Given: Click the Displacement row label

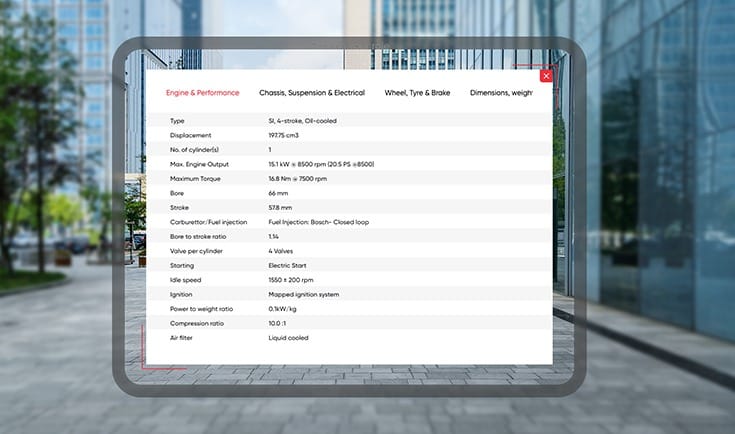Looking at the screenshot, I should (x=190, y=135).
